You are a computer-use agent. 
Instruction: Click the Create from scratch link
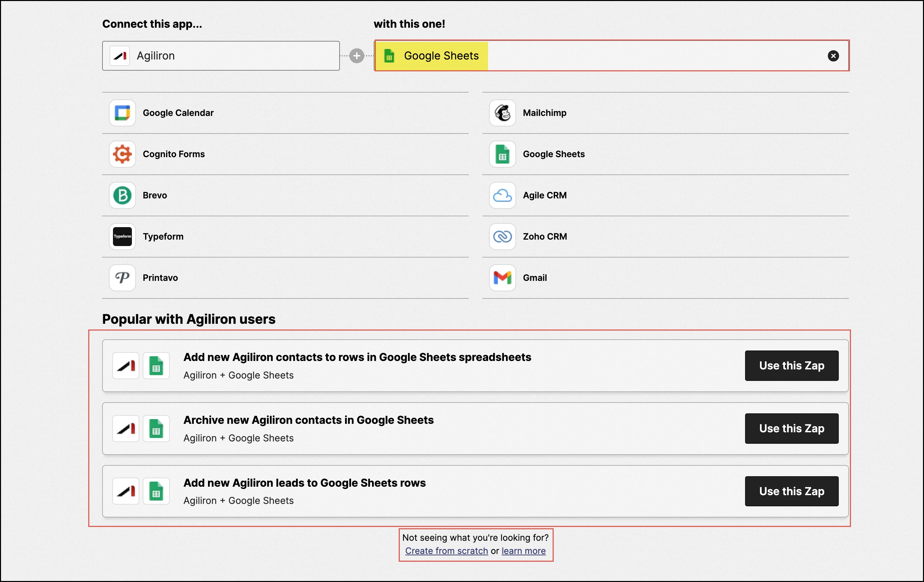(446, 551)
